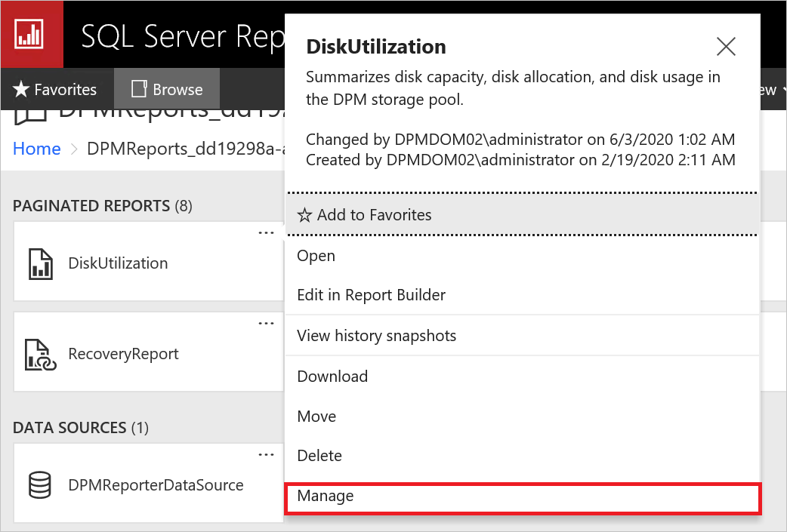This screenshot has height=532, width=787.
Task: Choose View history snapshots
Action: [x=376, y=335]
